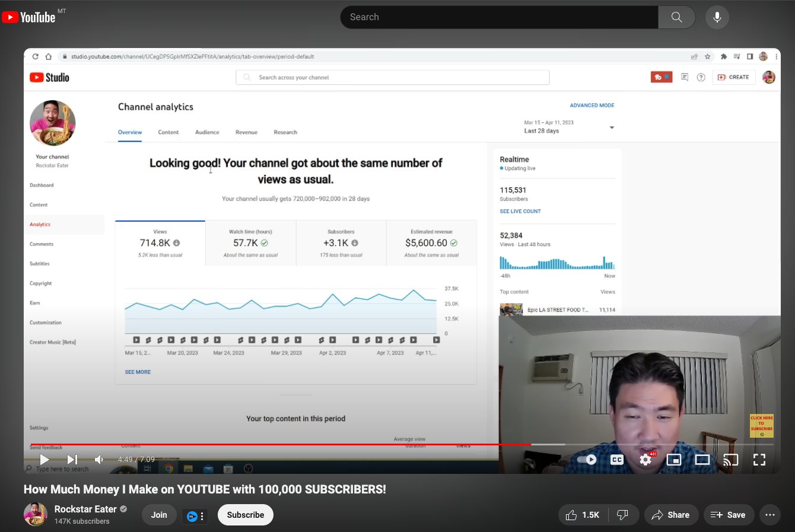This screenshot has width=795, height=532.
Task: Enable theater mode in the player
Action: point(702,460)
